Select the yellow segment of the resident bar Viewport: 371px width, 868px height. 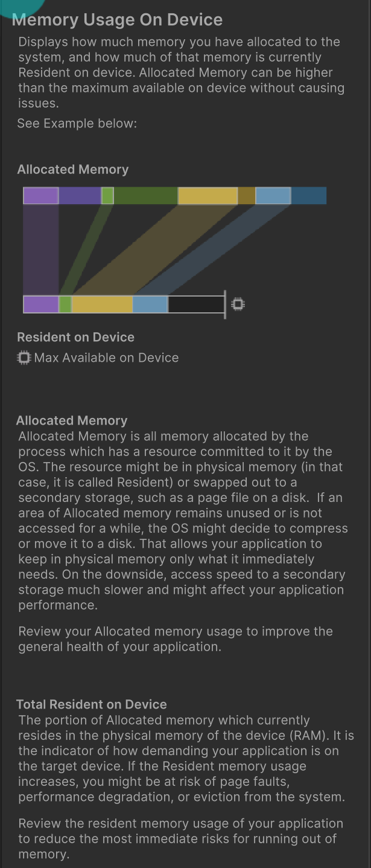pyautogui.click(x=102, y=304)
